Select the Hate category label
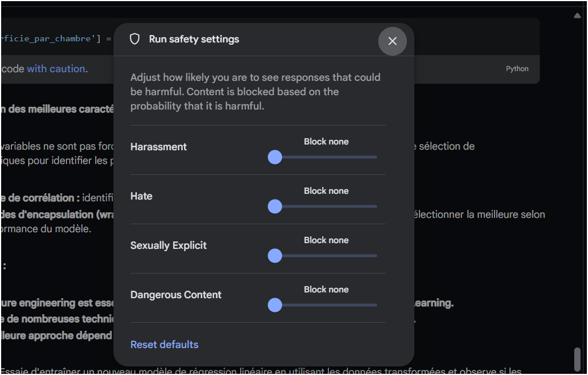The width and height of the screenshot is (588, 375). pyautogui.click(x=142, y=196)
